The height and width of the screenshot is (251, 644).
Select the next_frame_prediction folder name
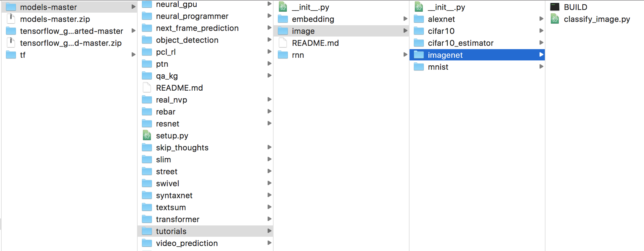[x=197, y=28]
